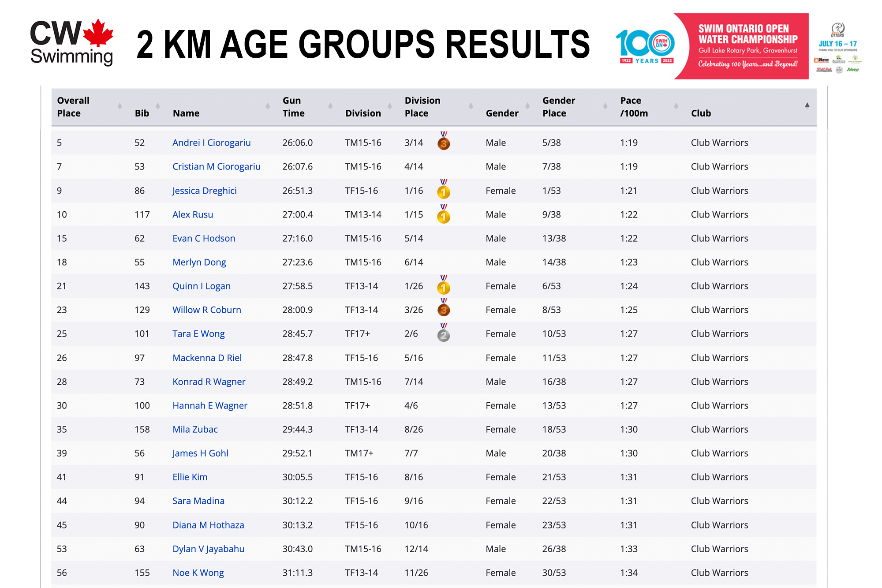Click the ascending sort arrow at top right

[807, 105]
